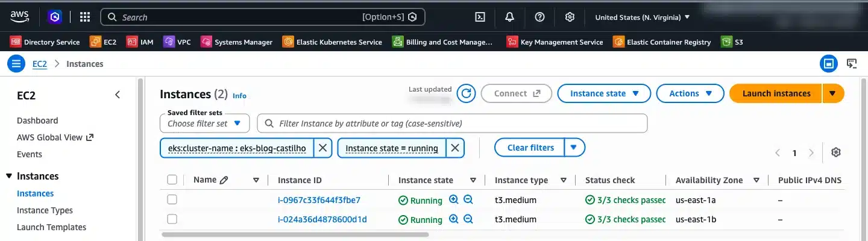Image resolution: width=868 pixels, height=241 pixels.
Task: Open instance i-0967c33f644f3fbe7 link
Action: click(319, 200)
